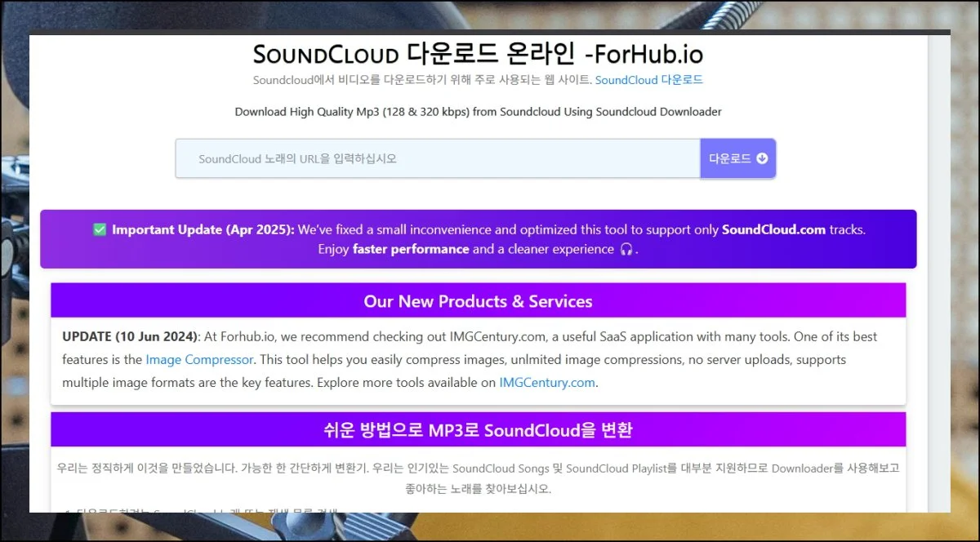Click the headphones emoji in the update banner

pyautogui.click(x=626, y=250)
